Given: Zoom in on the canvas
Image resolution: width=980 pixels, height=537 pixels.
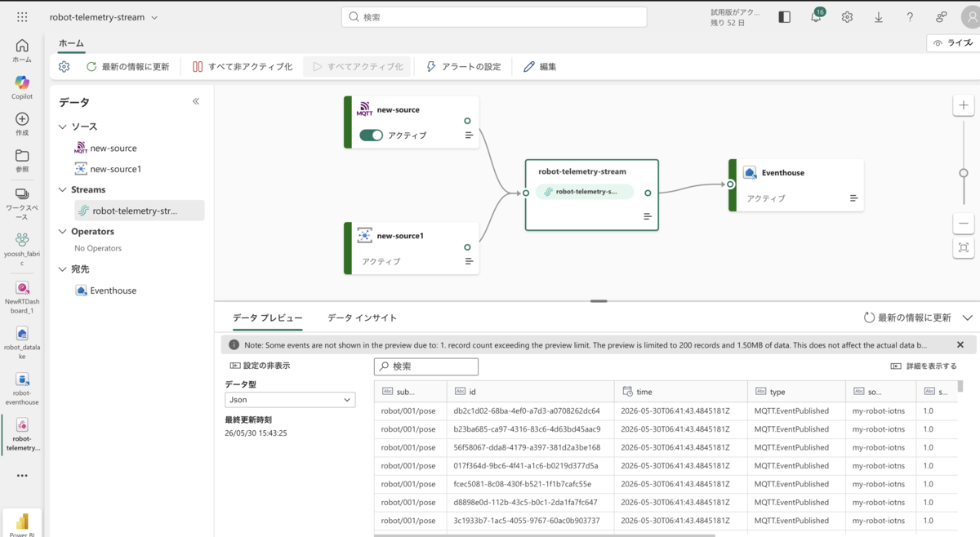Looking at the screenshot, I should 964,105.
